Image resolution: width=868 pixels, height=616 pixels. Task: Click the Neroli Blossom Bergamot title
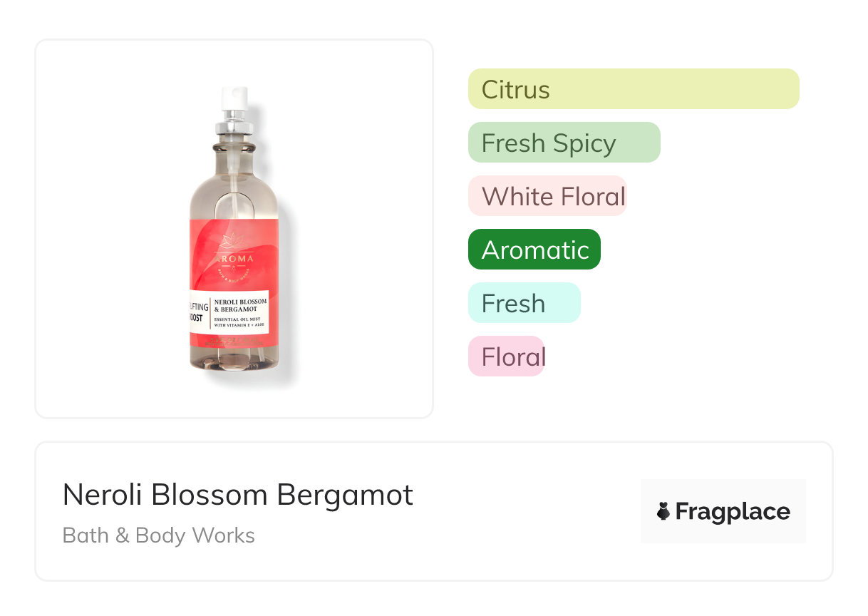click(237, 495)
